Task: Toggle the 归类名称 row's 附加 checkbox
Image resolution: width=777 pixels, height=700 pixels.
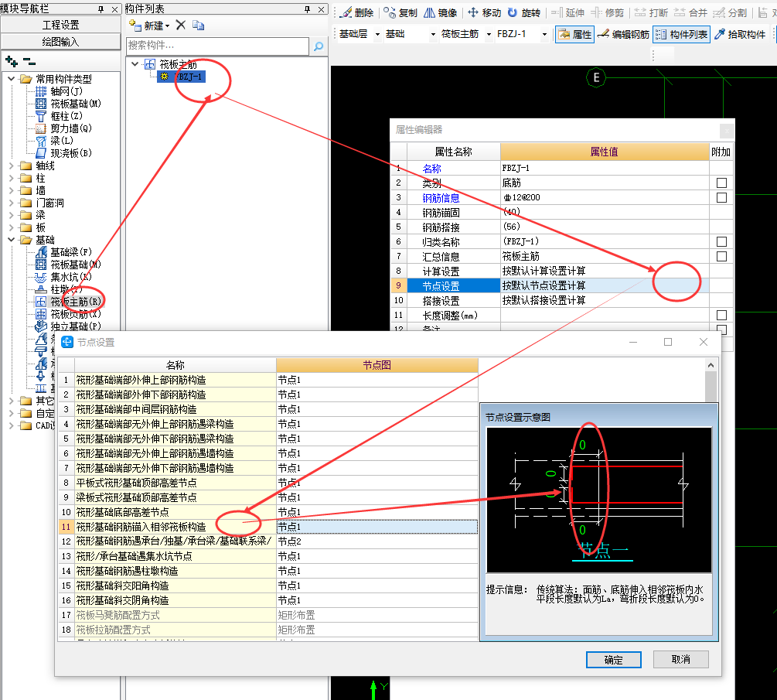Action: pyautogui.click(x=721, y=242)
